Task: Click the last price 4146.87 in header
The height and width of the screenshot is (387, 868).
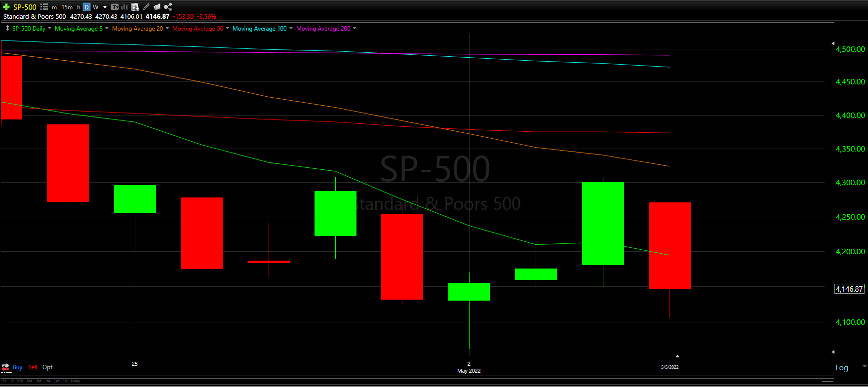Action: [x=157, y=17]
